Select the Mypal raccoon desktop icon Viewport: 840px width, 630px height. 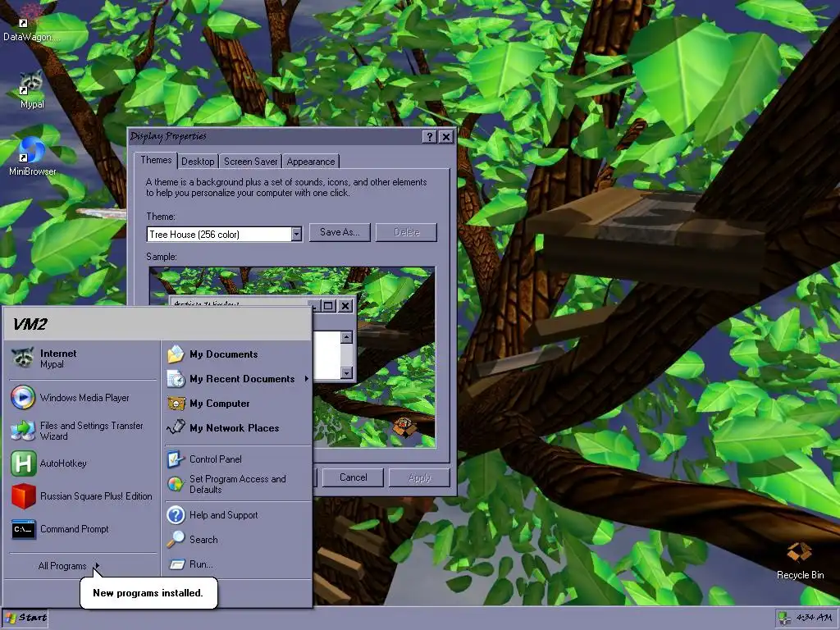pos(32,89)
